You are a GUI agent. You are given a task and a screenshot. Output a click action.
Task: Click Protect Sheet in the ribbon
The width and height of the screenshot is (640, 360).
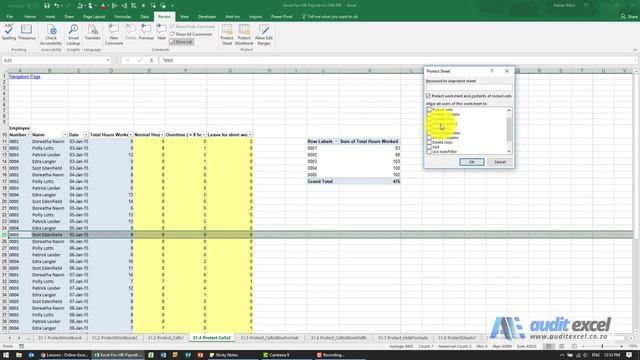point(227,35)
